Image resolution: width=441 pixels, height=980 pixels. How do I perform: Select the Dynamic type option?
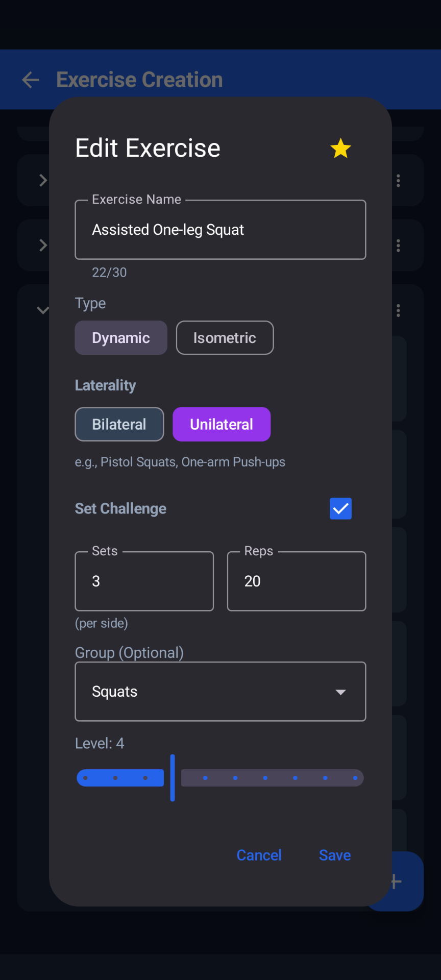pos(121,338)
